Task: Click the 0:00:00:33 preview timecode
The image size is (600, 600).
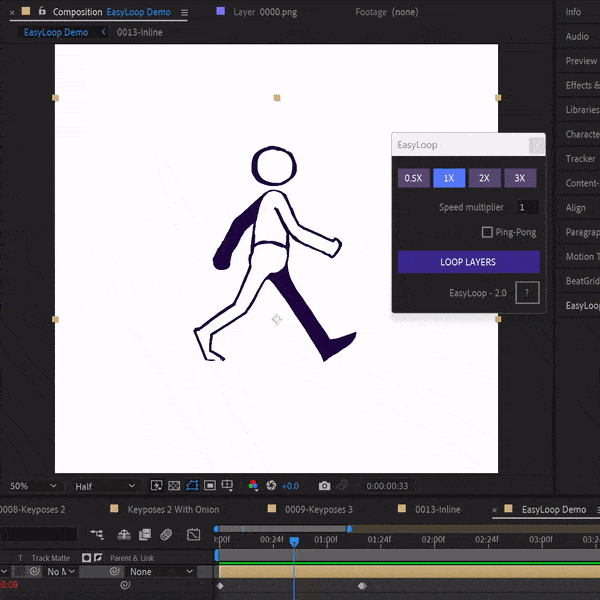Action: click(387, 486)
